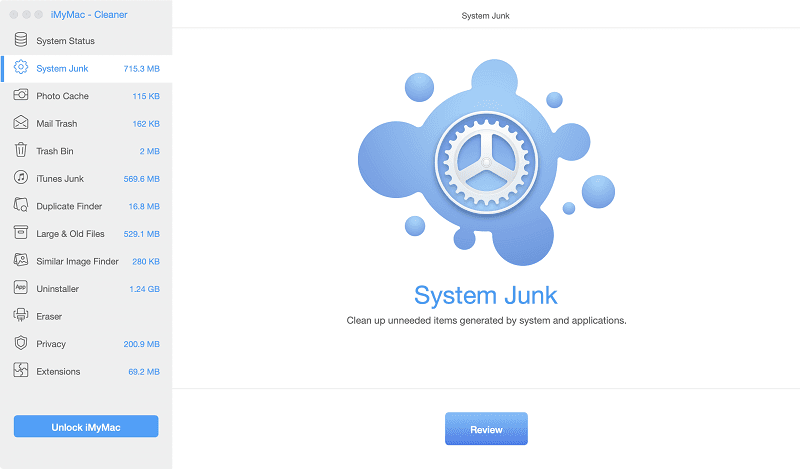Screen dimensions: 800x469
Task: Open the Eraser tool
Action: (x=86, y=316)
